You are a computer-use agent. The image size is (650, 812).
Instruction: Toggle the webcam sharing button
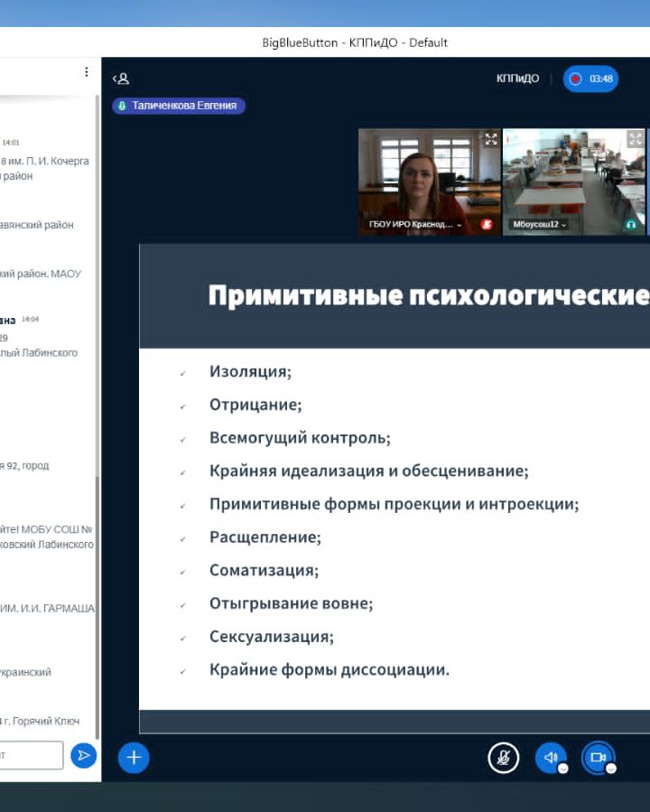coord(597,757)
